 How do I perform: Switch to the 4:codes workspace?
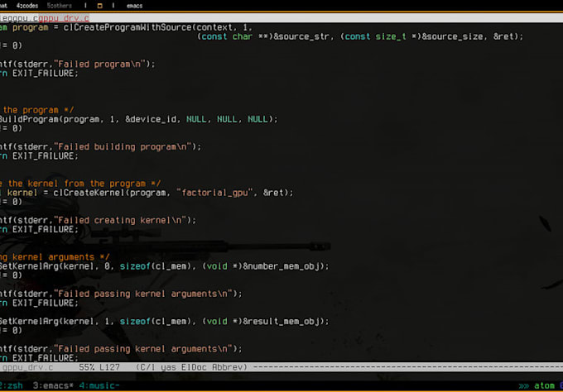tap(27, 6)
